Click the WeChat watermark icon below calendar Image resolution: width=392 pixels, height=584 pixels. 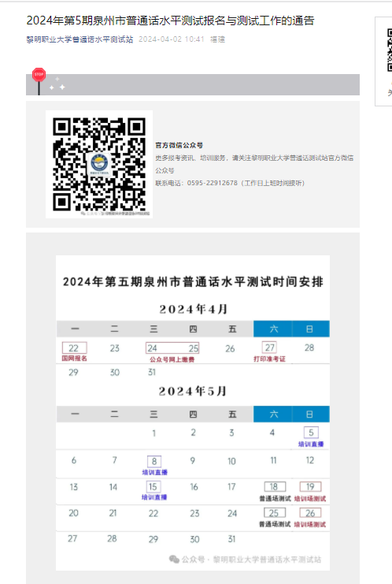[174, 559]
